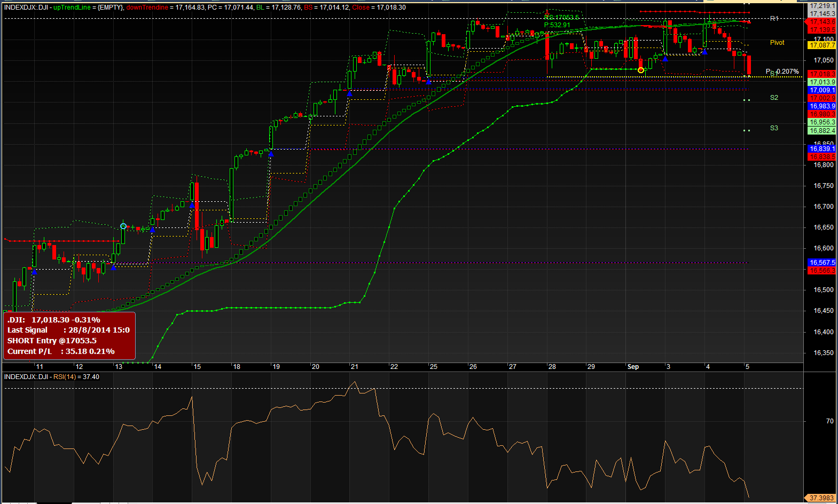Click the S2 support level label
The height and width of the screenshot is (504, 838).
tap(774, 98)
